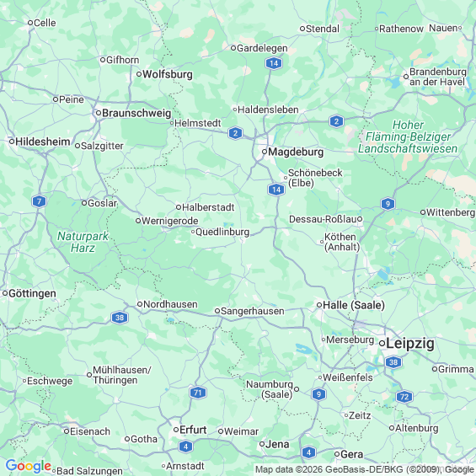Image resolution: width=476 pixels, height=476 pixels.
Task: Click the A9 highway shield near Dessau-Roßlau
Action: (388, 204)
